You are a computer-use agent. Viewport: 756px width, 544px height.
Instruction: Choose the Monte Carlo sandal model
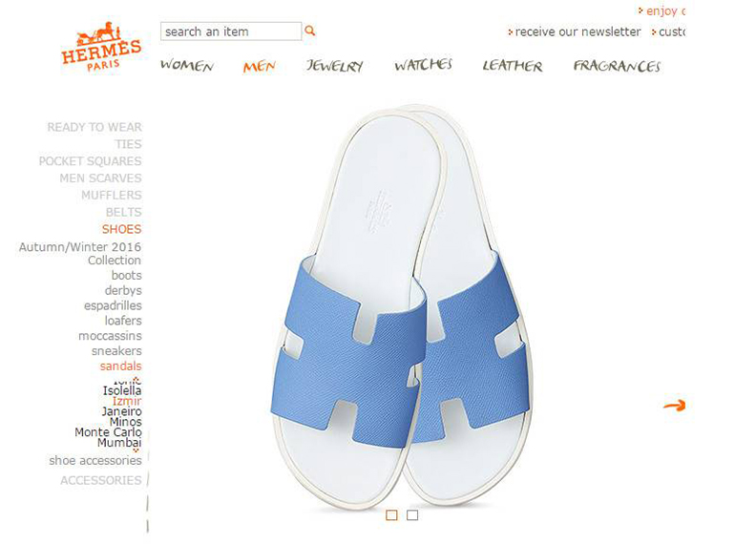(108, 432)
